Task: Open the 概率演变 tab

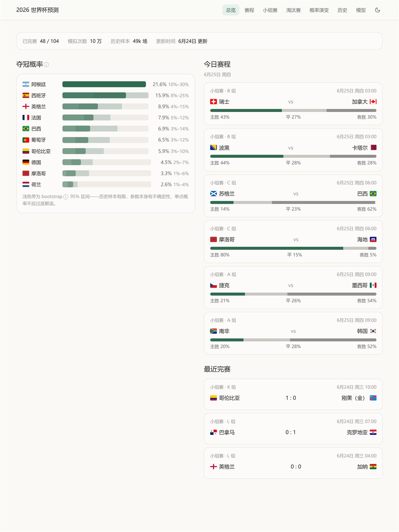Action: (x=319, y=10)
